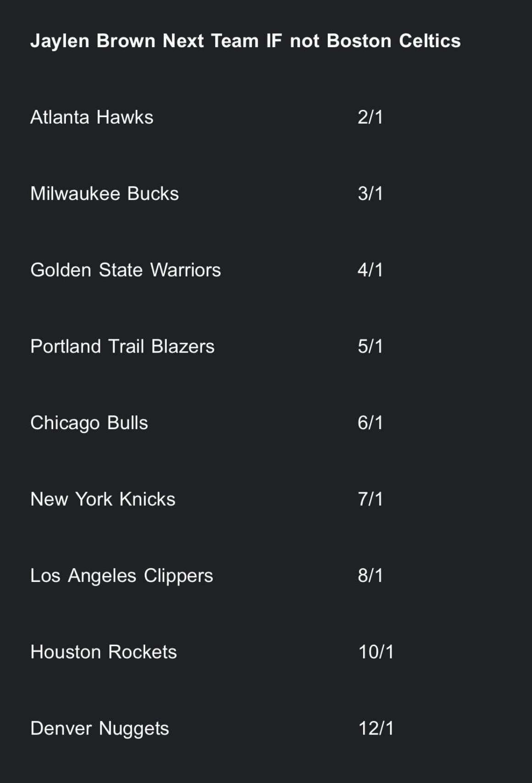
Task: Open the New York Knicks entry
Action: [x=103, y=499]
